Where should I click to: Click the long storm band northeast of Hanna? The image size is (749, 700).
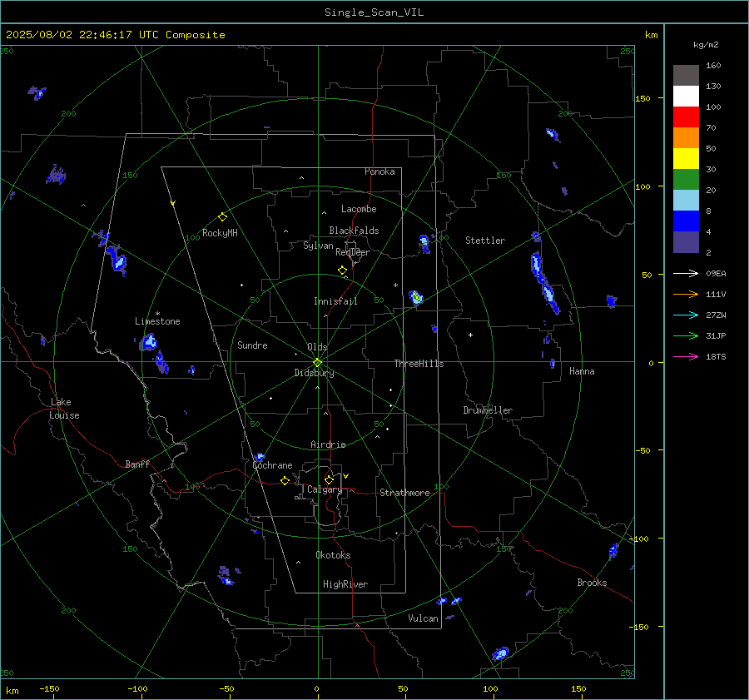coord(544,282)
